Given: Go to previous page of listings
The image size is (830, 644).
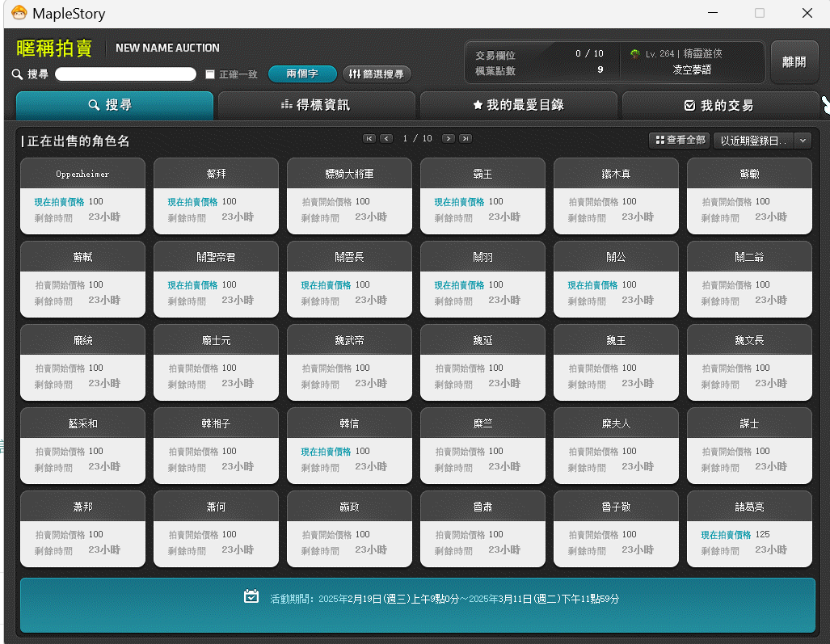Looking at the screenshot, I should click(386, 139).
